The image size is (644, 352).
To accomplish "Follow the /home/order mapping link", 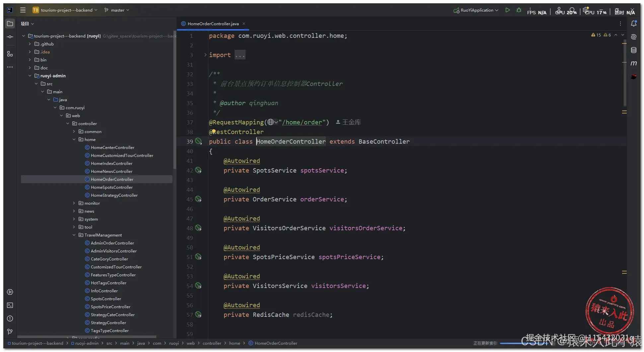I will click(x=302, y=122).
